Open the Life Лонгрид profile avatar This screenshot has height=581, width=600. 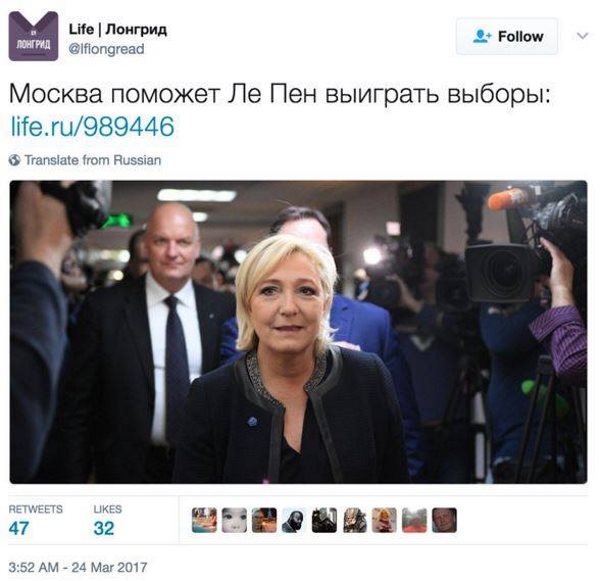click(33, 36)
